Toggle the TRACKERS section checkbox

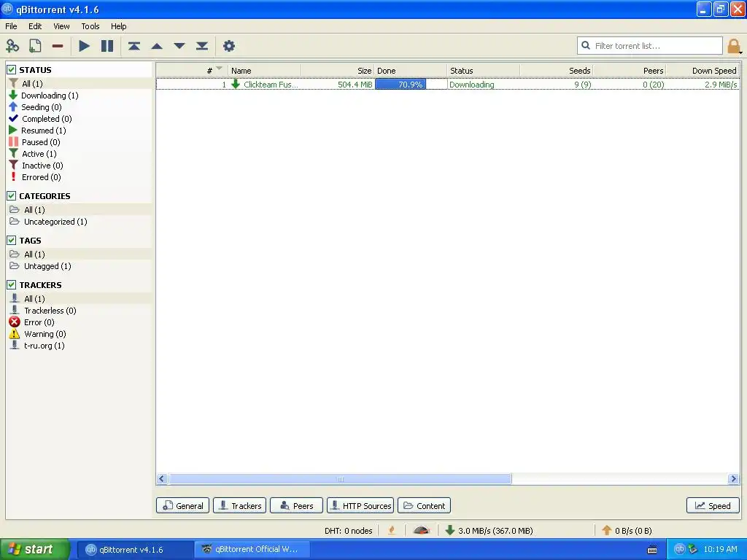[12, 285]
